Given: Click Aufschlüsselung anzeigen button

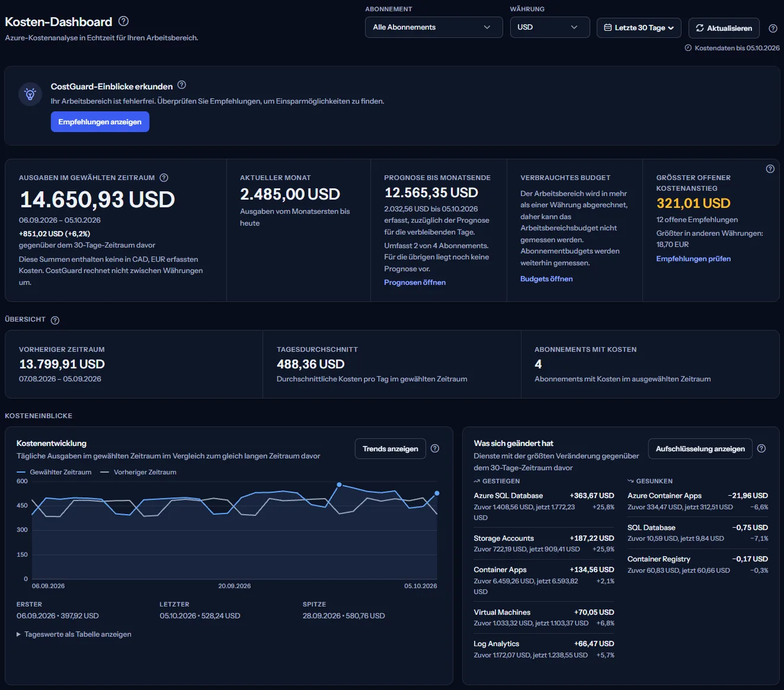Looking at the screenshot, I should 700,449.
